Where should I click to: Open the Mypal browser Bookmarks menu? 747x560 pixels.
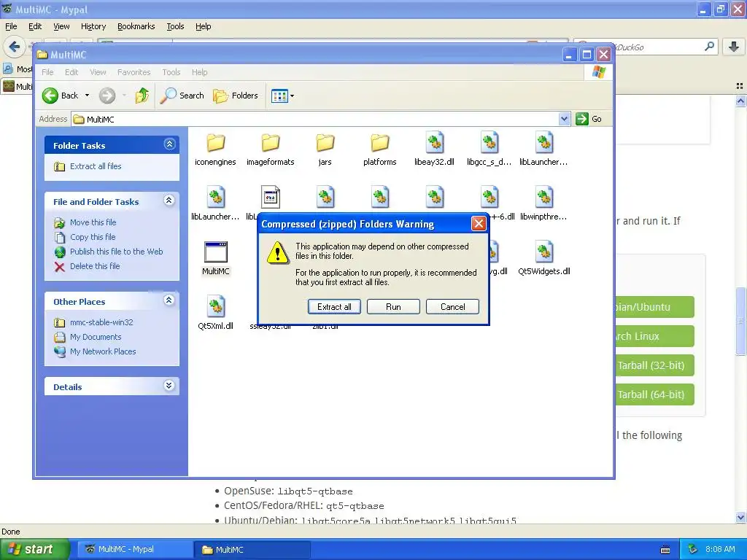[x=136, y=26]
